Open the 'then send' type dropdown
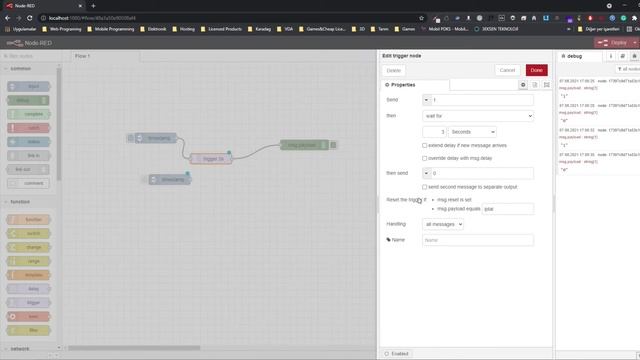Image resolution: width=640 pixels, height=360 pixels. point(426,173)
